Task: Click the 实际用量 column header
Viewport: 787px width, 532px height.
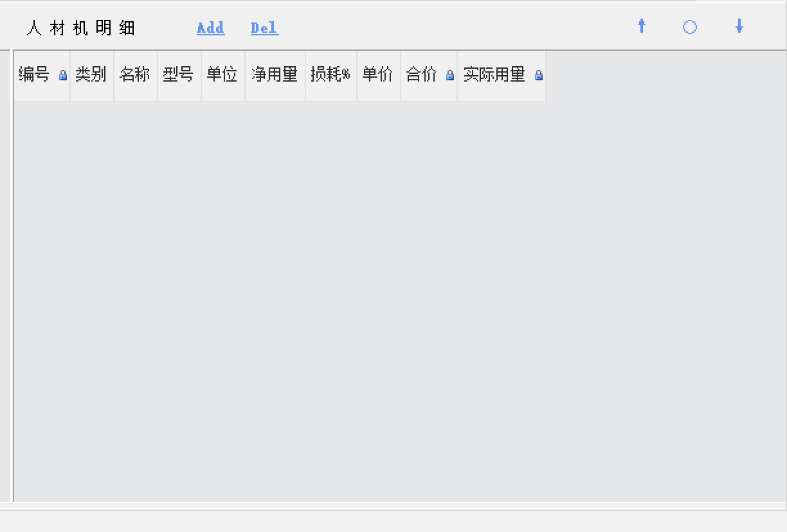Action: click(x=494, y=75)
